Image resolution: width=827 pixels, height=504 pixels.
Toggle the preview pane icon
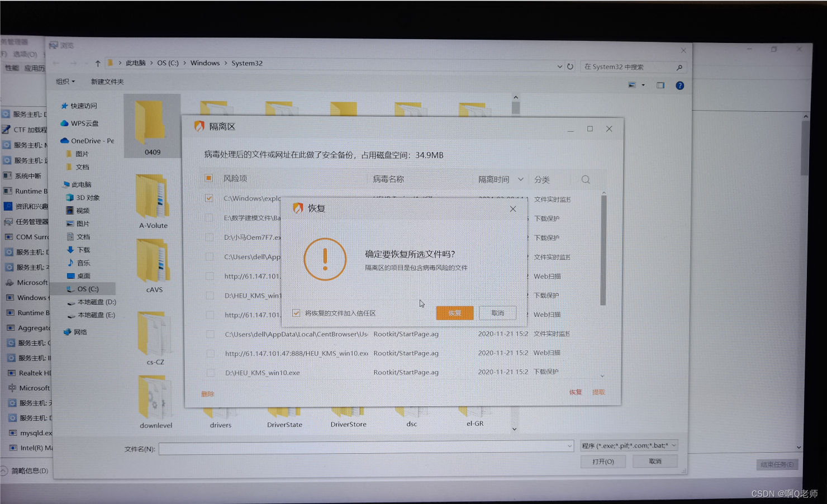tap(660, 85)
